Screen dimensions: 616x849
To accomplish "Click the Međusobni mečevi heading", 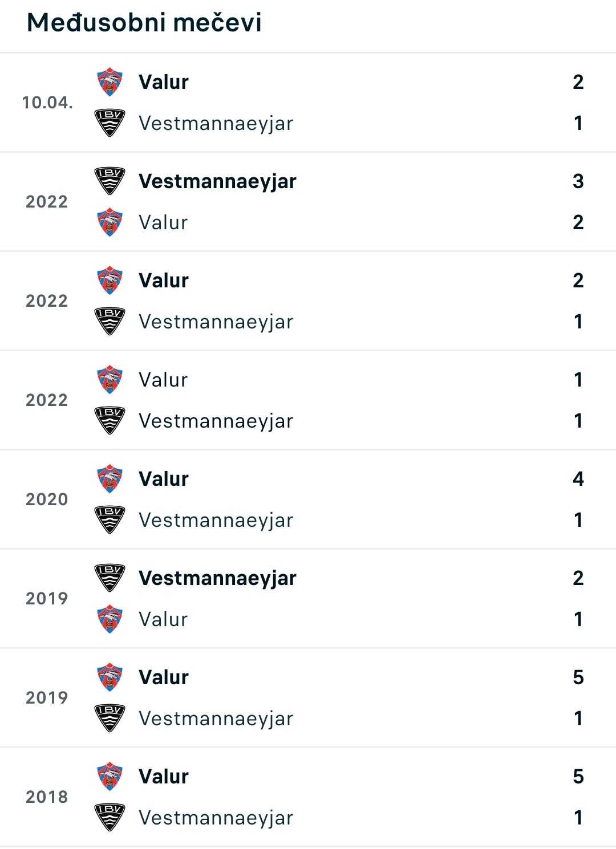I will (x=144, y=23).
